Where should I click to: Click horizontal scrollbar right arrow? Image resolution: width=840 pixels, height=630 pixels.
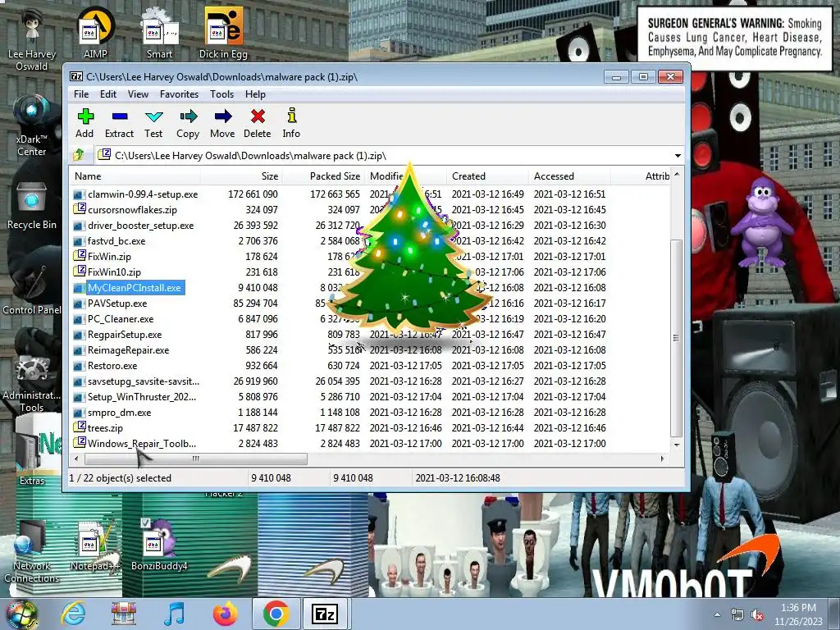[663, 459]
